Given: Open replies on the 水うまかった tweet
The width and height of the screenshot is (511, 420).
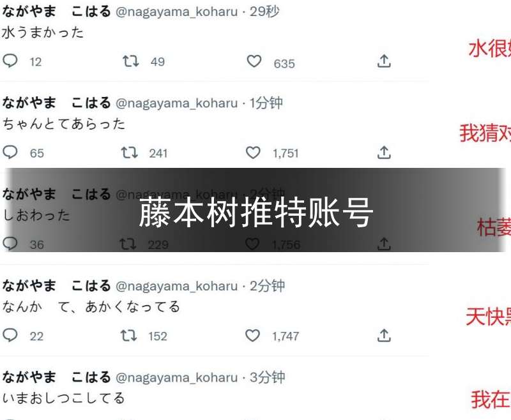Looking at the screenshot, I should [x=10, y=61].
